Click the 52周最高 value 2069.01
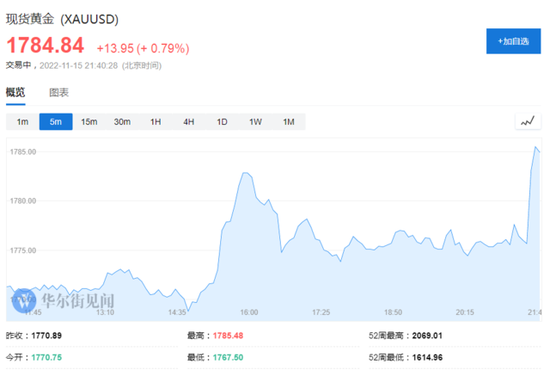The image size is (550, 370). pos(427,336)
